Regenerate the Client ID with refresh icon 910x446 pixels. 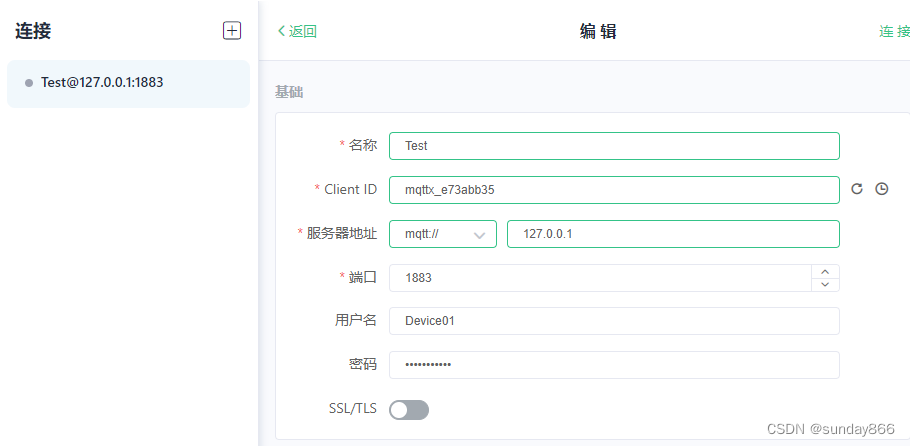tap(857, 189)
